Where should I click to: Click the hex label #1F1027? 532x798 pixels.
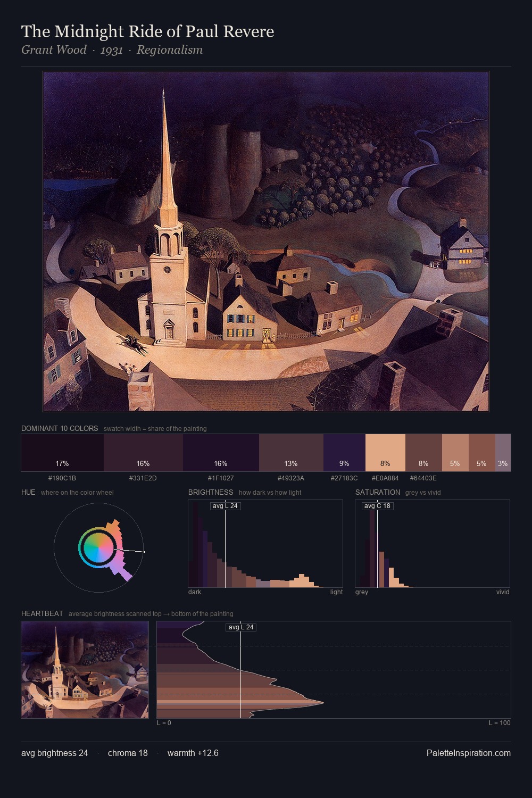[221, 478]
